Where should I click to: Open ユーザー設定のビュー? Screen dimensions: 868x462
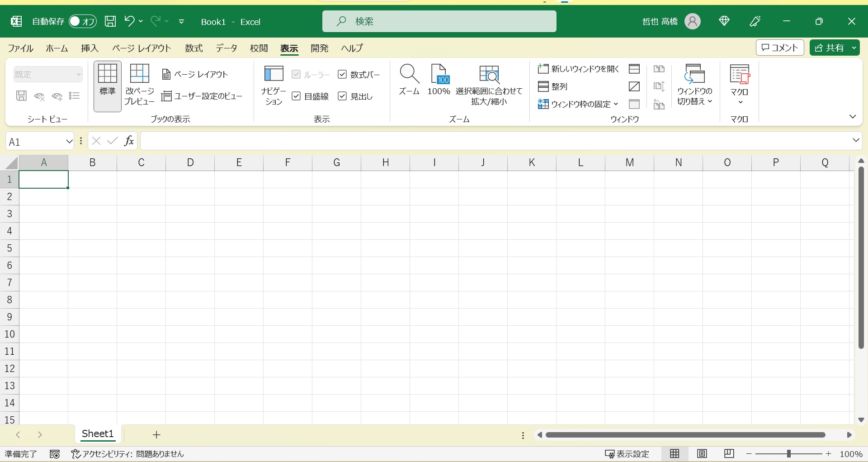click(x=202, y=96)
